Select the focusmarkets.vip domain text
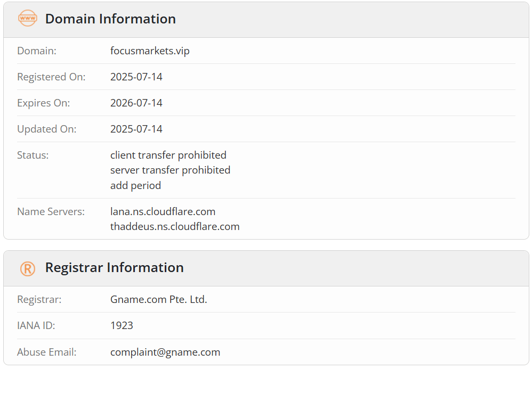 (150, 51)
